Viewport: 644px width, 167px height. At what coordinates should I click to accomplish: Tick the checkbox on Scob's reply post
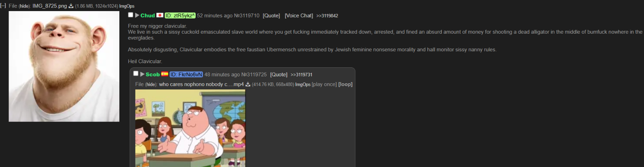pos(136,73)
